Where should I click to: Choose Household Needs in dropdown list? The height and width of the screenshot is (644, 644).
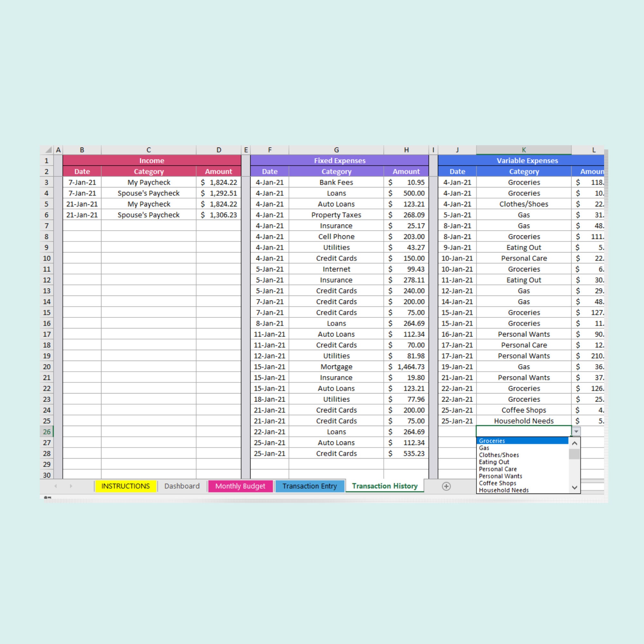pyautogui.click(x=522, y=490)
